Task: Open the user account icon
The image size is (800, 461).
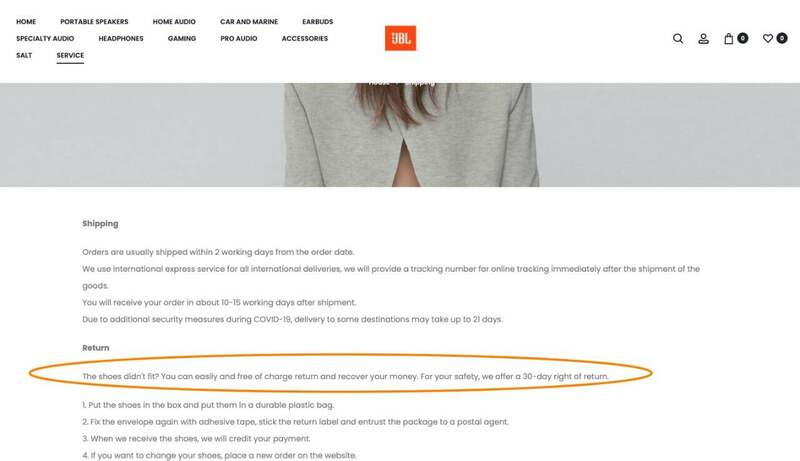Action: pyautogui.click(x=703, y=39)
